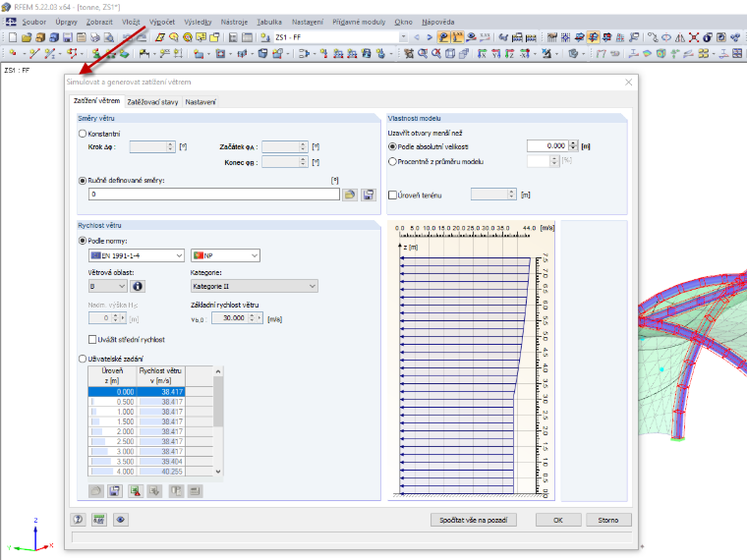Tick the Uvážit střední rychlost checkbox
Screen dimensions: 747x560
[92, 340]
